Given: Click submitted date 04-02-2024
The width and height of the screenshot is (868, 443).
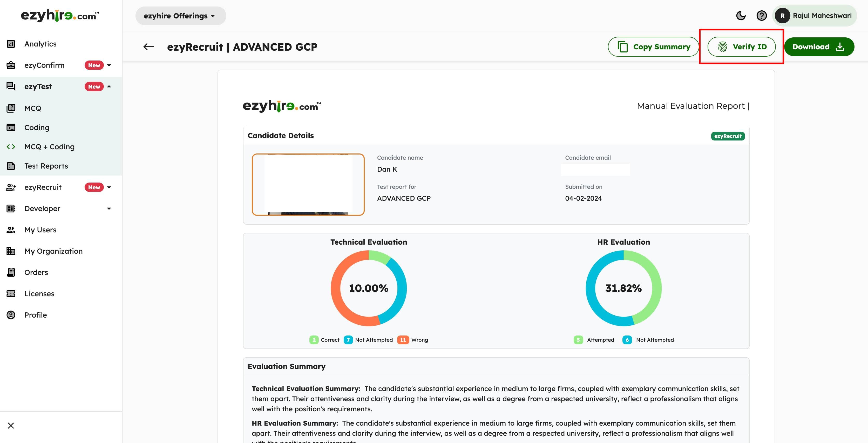Looking at the screenshot, I should pyautogui.click(x=583, y=198).
